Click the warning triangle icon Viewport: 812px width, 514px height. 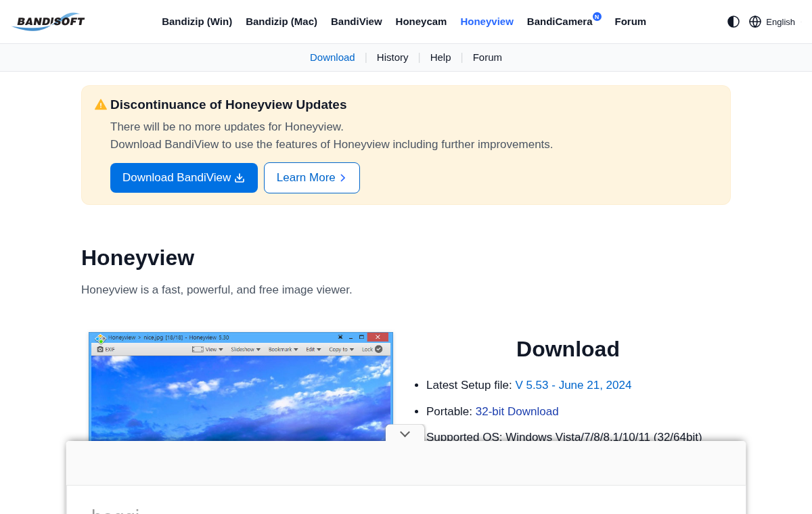click(x=101, y=105)
